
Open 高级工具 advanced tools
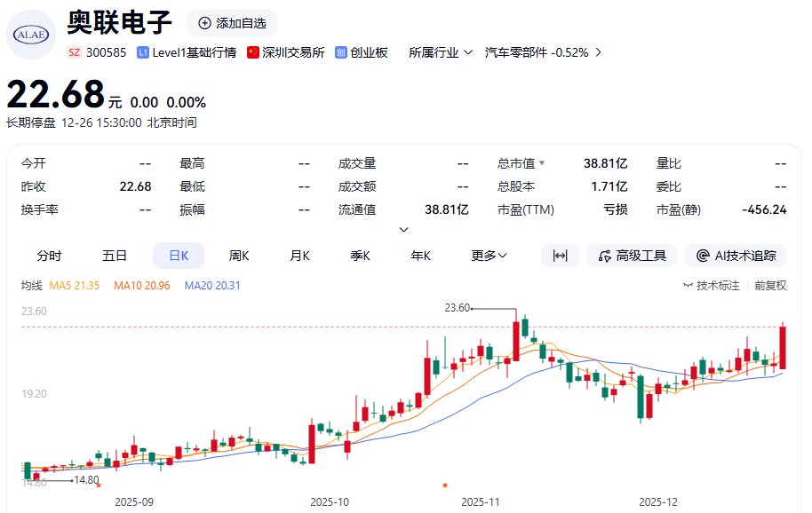[x=632, y=256]
